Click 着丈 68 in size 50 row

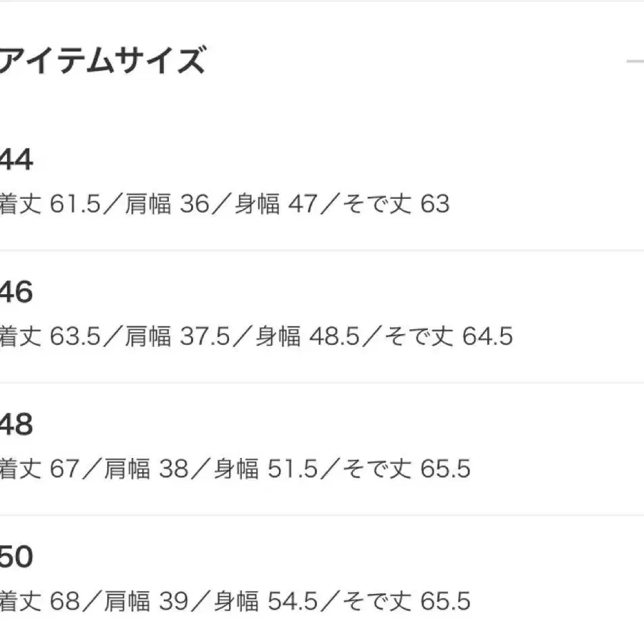pos(39,601)
